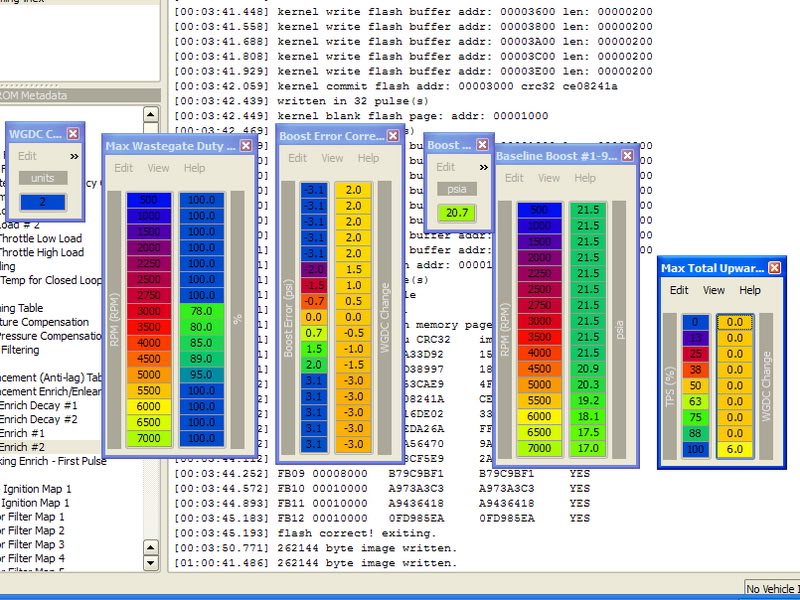Click scroll-down arrow at bottom of ROM tree

(x=151, y=563)
